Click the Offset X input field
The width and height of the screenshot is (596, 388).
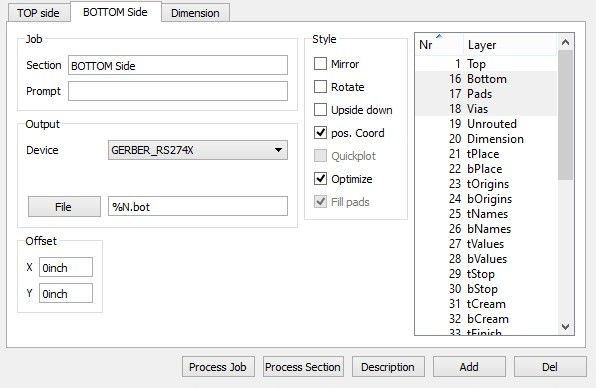click(x=66, y=267)
